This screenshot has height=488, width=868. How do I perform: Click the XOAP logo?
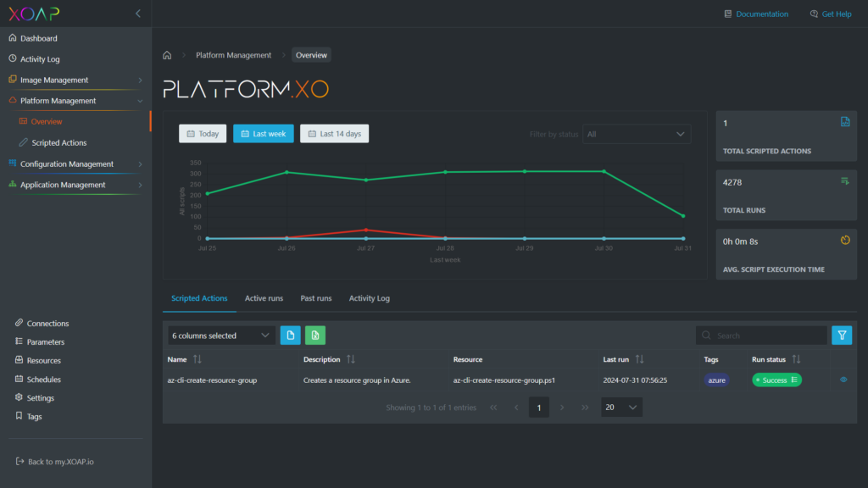coord(34,14)
